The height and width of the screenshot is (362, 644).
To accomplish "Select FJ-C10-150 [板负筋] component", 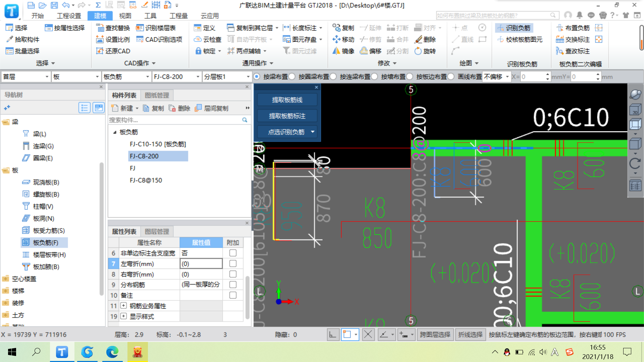I will pos(158,144).
